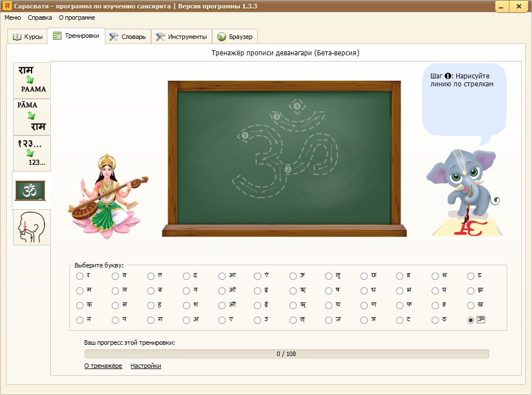The image size is (532, 395).
Task: Switch to the Браузер tab
Action: 235,37
